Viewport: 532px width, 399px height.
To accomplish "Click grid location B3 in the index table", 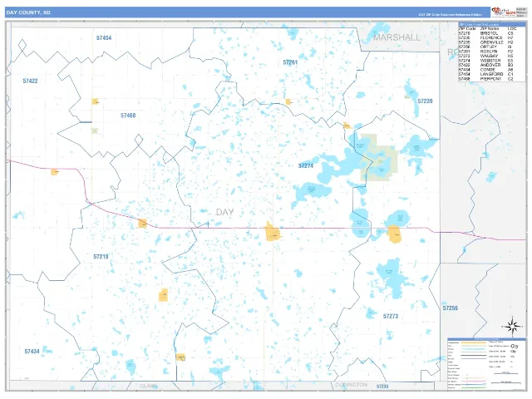I will click(x=510, y=65).
